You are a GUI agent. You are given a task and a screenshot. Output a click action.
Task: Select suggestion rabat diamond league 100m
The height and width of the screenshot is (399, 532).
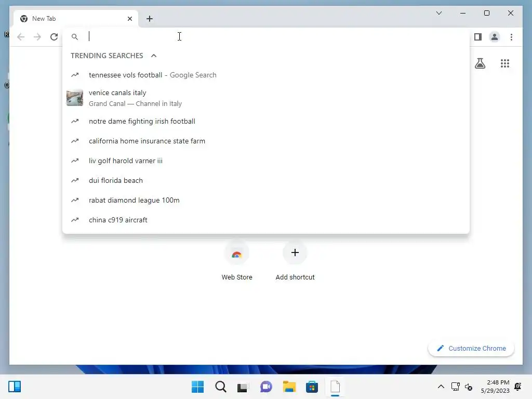pos(266,200)
